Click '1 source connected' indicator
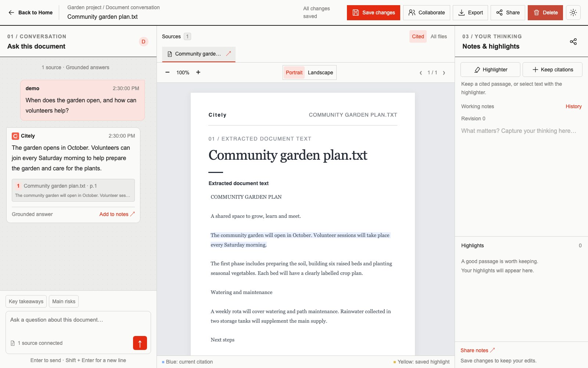The height and width of the screenshot is (368, 588). [x=36, y=343]
